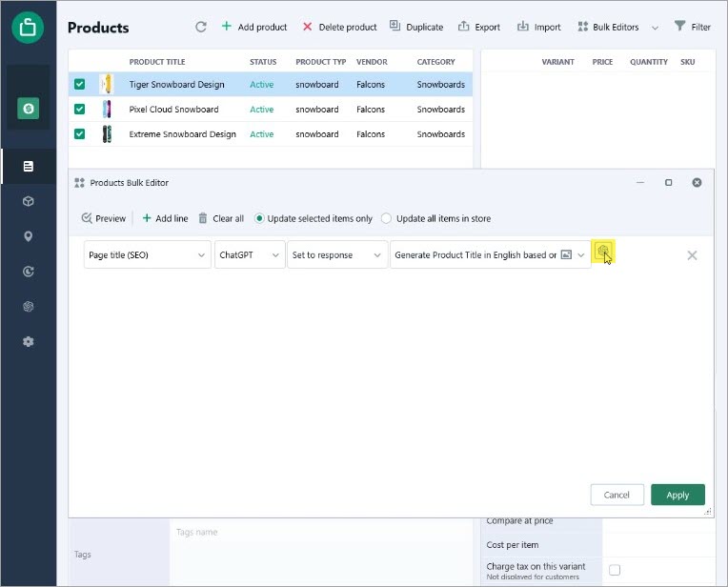Click the Preview check icon
This screenshot has height=587, width=728.
tap(87, 218)
